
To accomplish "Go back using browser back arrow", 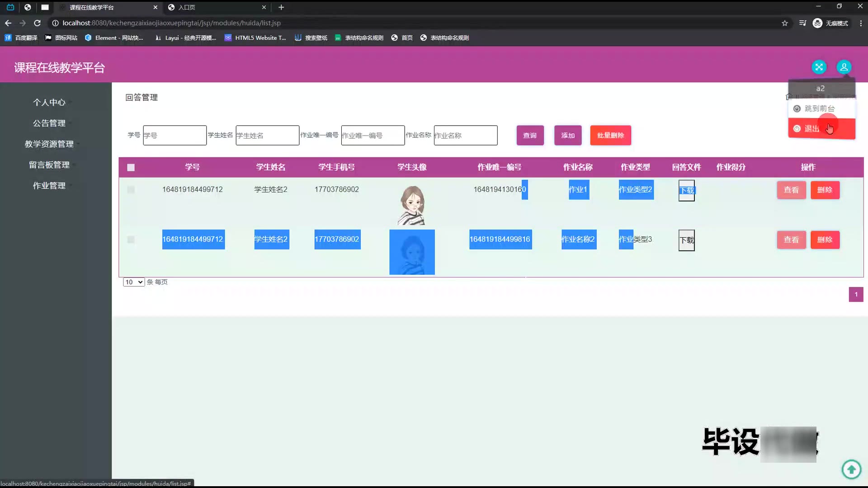I will tap(8, 23).
